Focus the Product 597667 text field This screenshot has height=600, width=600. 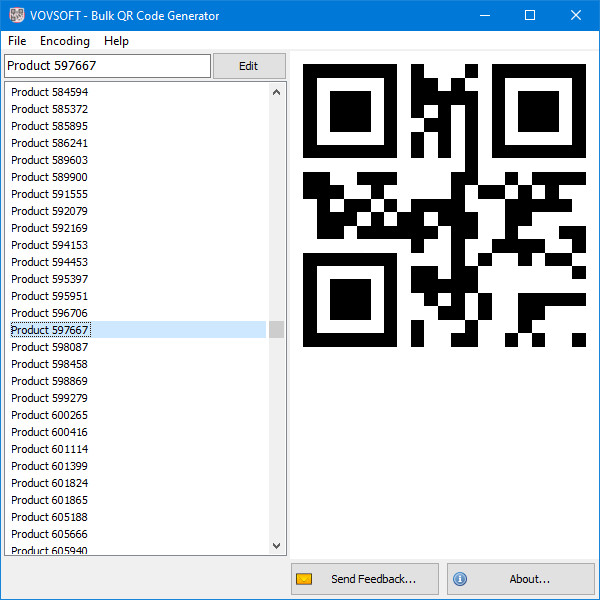pyautogui.click(x=107, y=66)
